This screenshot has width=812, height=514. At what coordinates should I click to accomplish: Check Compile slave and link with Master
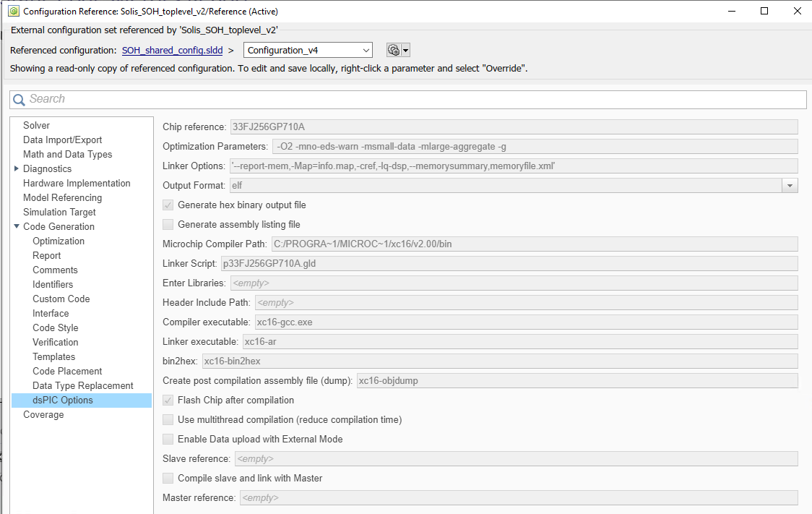click(168, 479)
